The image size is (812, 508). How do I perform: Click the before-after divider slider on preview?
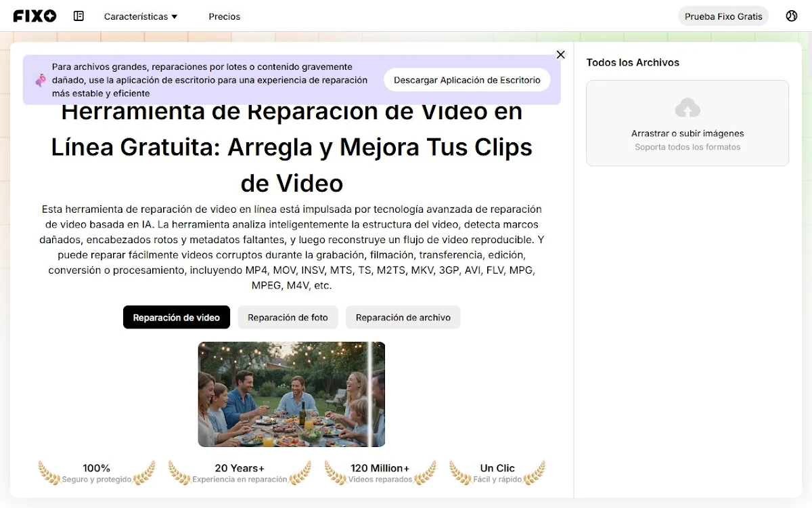click(x=371, y=394)
